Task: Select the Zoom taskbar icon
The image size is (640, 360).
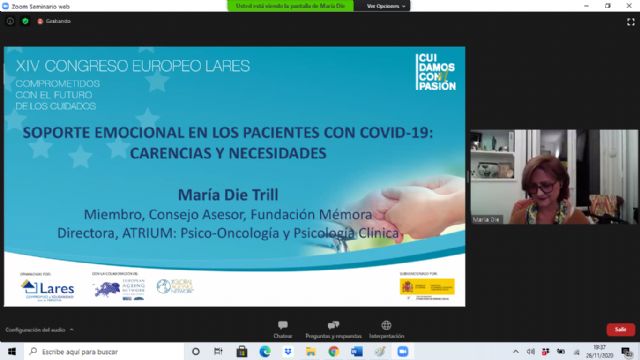Action: [402, 351]
